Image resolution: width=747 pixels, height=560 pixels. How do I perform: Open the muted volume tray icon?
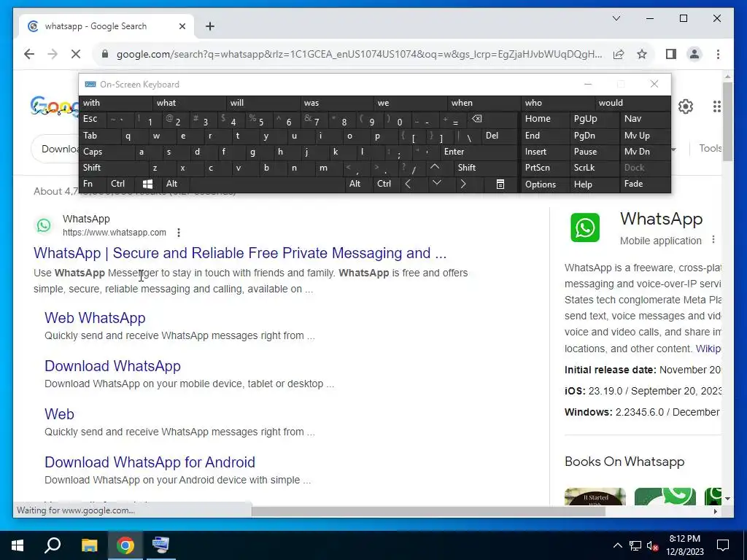click(x=653, y=545)
